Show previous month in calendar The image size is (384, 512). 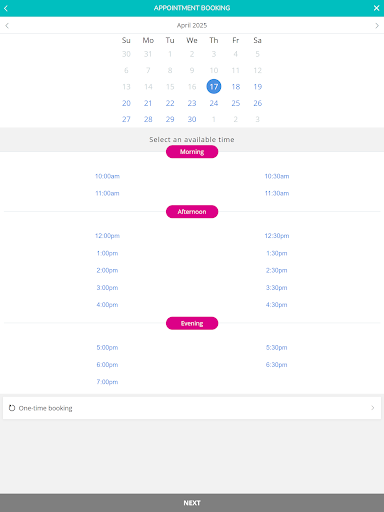click(x=7, y=25)
